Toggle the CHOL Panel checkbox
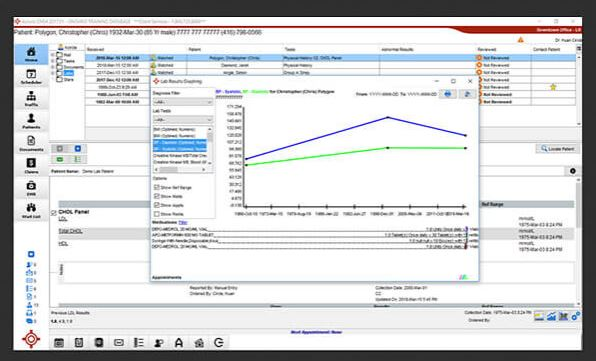The width and height of the screenshot is (596, 361). [x=54, y=212]
